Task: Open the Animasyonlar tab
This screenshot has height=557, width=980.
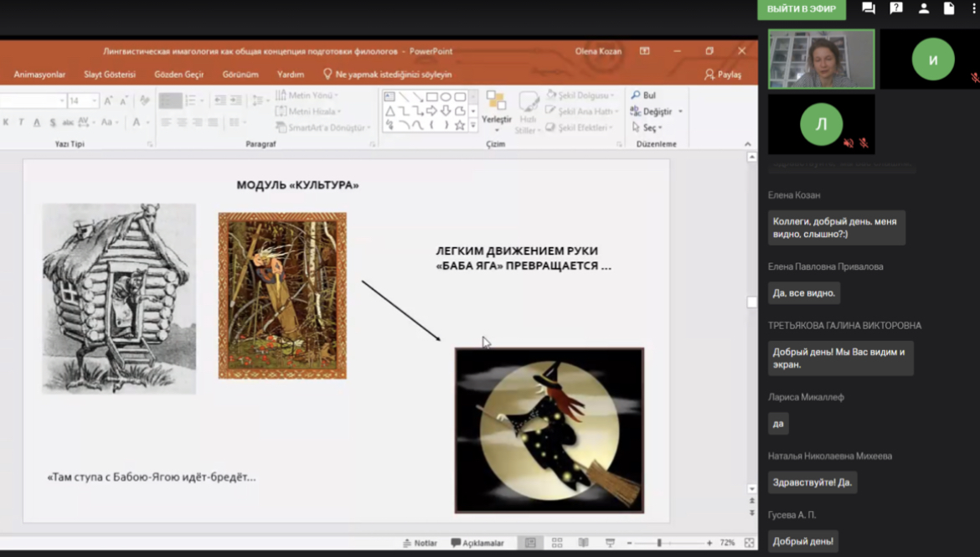Action: [x=39, y=75]
